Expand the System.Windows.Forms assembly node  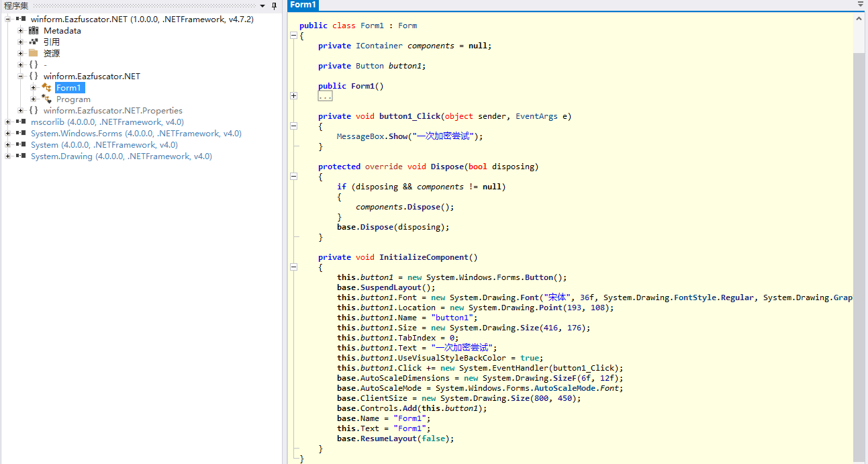pos(8,134)
